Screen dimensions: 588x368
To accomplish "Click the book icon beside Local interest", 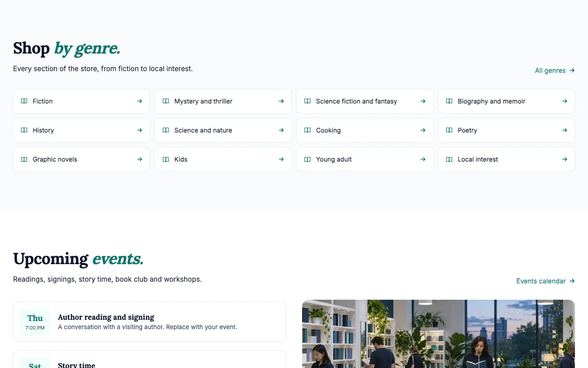I will pos(449,159).
